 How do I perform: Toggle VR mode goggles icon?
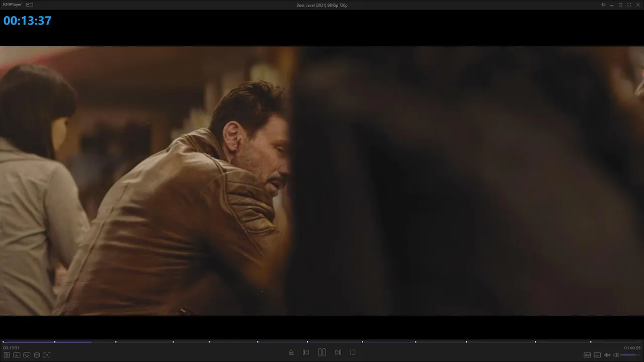[27, 355]
